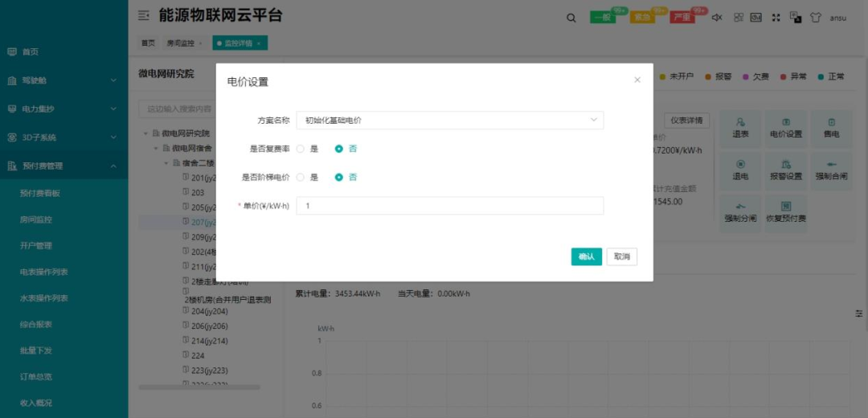
Task: Click the 电价设置 action tile
Action: point(785,129)
